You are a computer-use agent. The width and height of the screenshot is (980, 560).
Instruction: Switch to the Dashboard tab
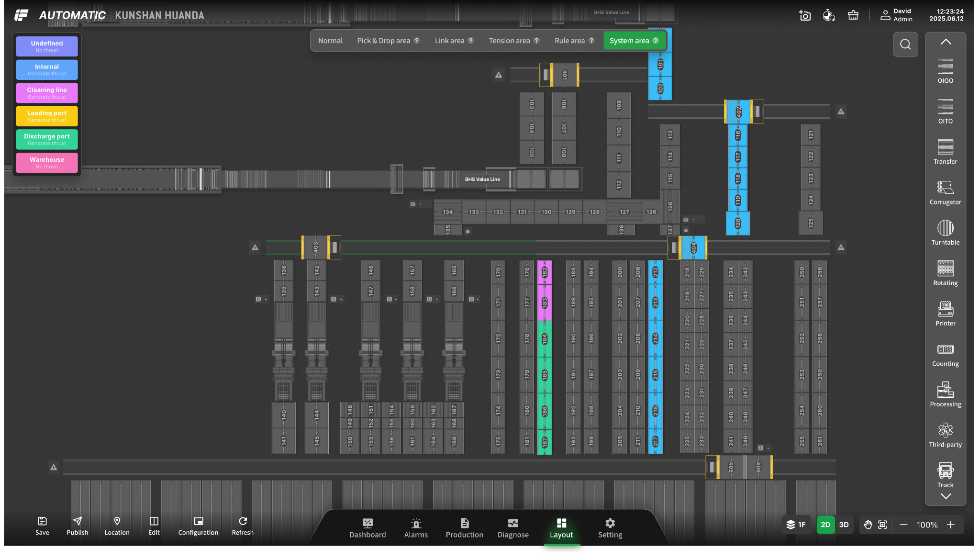pyautogui.click(x=367, y=528)
